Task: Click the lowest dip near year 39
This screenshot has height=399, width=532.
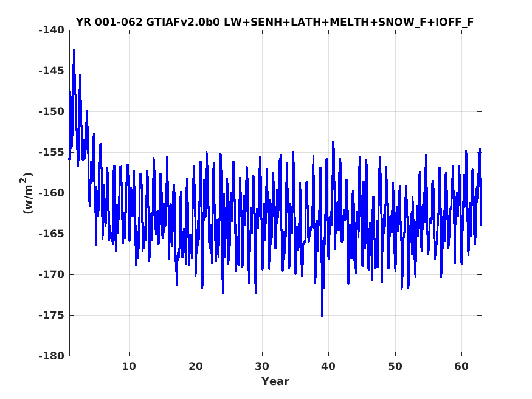Action: 322,316
